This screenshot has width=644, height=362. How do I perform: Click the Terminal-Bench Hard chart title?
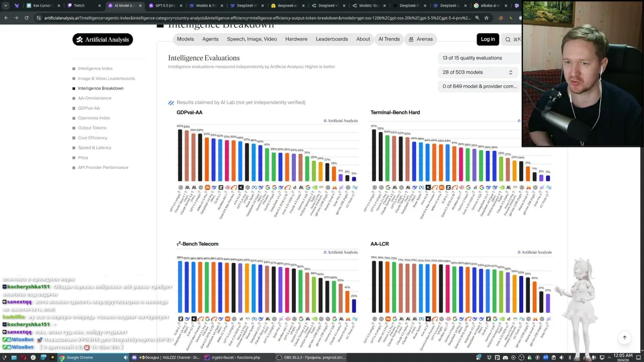tap(395, 113)
